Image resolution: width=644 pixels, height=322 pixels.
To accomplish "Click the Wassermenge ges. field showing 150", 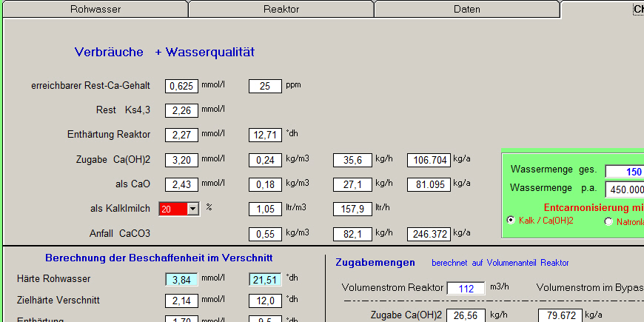I will coord(624,172).
